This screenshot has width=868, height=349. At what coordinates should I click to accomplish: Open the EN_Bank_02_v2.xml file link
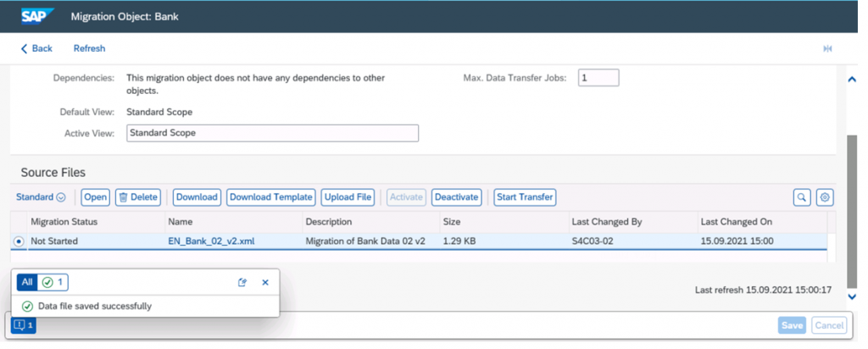211,241
